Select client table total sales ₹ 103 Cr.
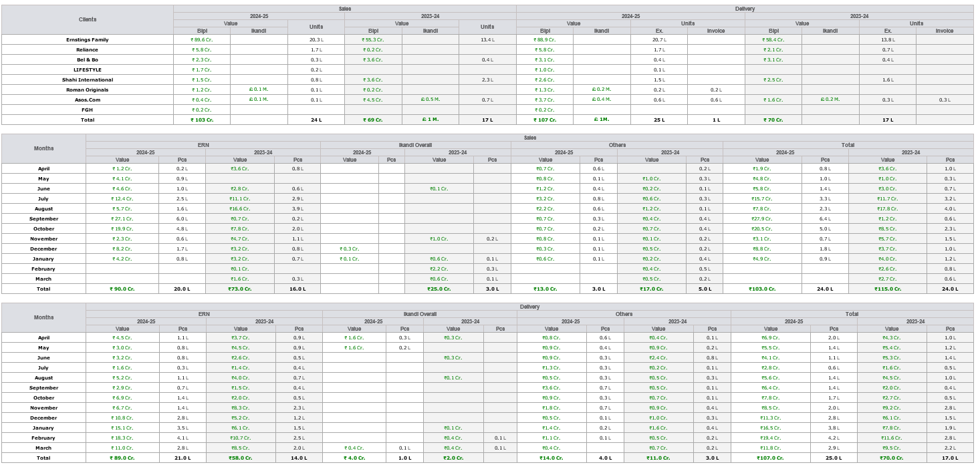Screen dimensions: 980x469 [201, 120]
